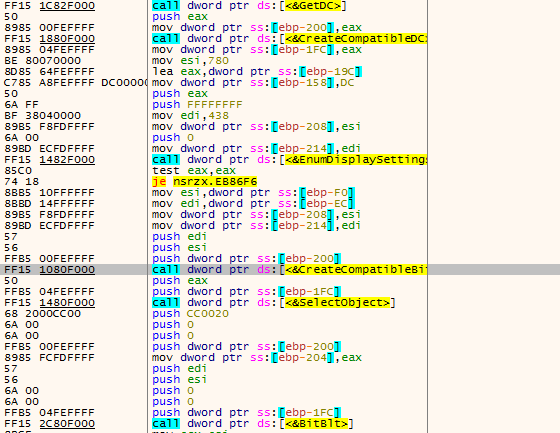The image size is (560, 433).
Task: Select opcode bytes 74 18
Action: [21, 182]
